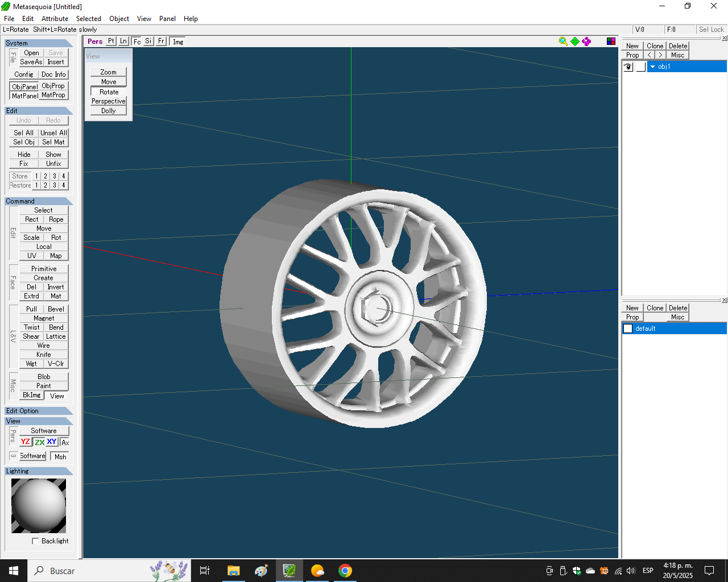Click the yellow magnifier zoom icon
Viewport: 728px width, 582px height.
tap(563, 41)
